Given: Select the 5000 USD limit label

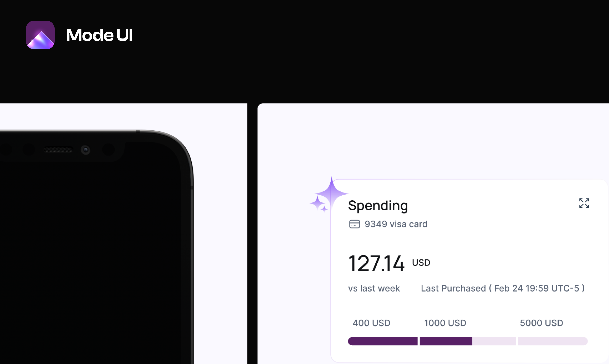Looking at the screenshot, I should pos(541,323).
